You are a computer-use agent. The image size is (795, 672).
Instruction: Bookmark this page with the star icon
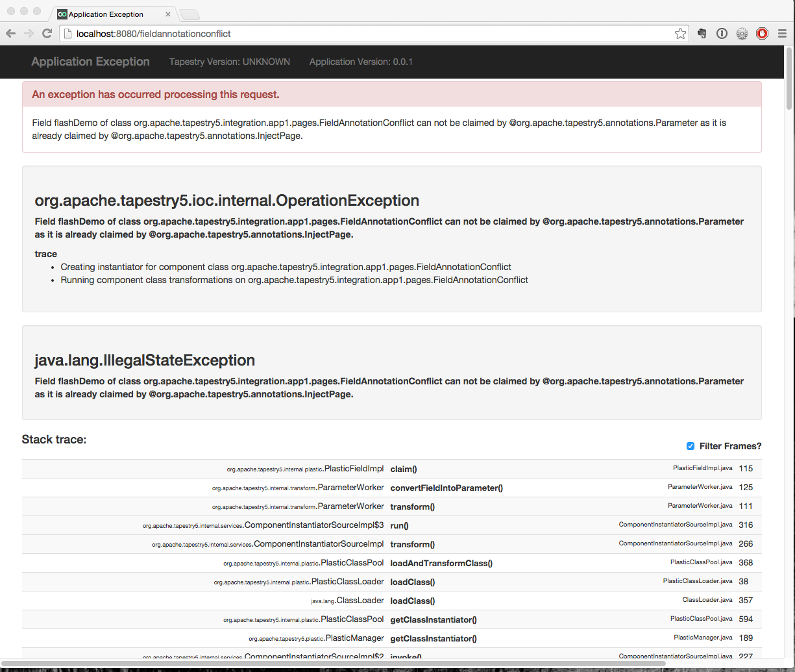[x=680, y=34]
